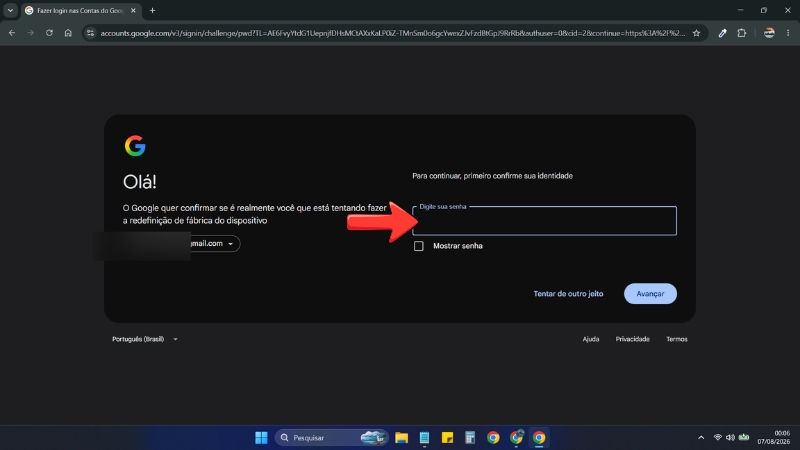Screen dimensions: 800x450
Task: Minimize the Chrome window
Action: click(x=740, y=10)
